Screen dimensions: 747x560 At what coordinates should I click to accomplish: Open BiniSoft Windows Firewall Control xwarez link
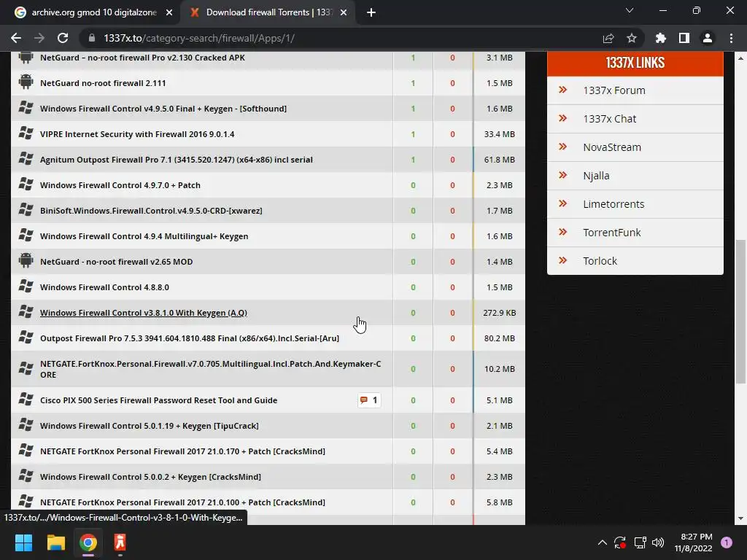pyautogui.click(x=151, y=211)
